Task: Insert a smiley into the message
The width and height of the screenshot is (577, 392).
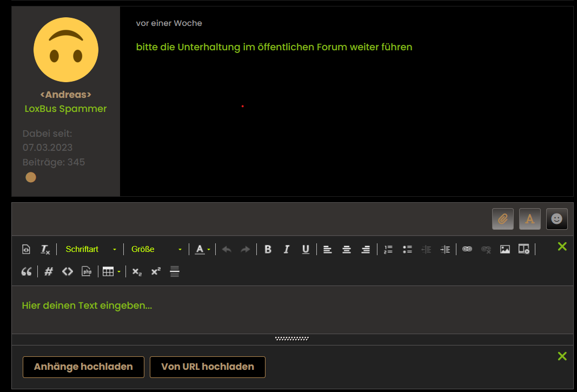Action: [556, 218]
